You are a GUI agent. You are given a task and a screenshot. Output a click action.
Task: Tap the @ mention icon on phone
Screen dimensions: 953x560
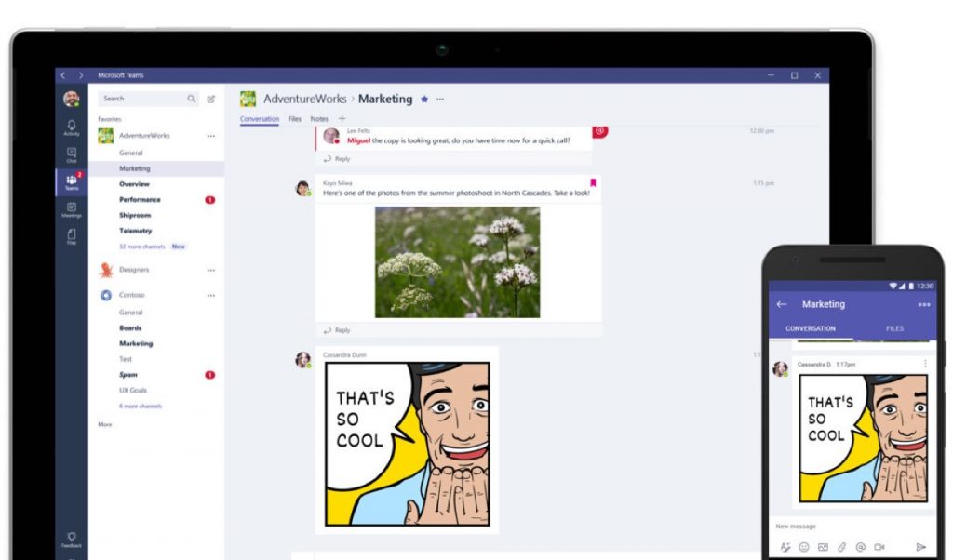(x=860, y=547)
